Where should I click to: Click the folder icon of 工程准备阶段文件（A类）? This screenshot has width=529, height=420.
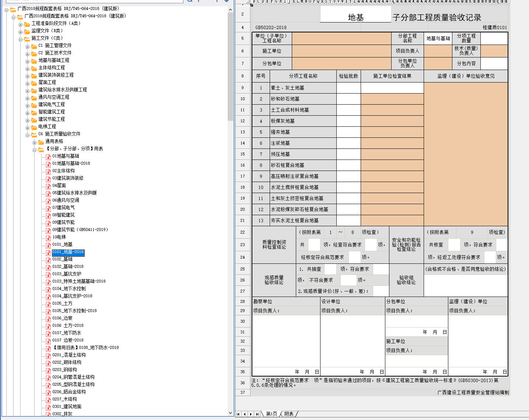click(x=27, y=24)
